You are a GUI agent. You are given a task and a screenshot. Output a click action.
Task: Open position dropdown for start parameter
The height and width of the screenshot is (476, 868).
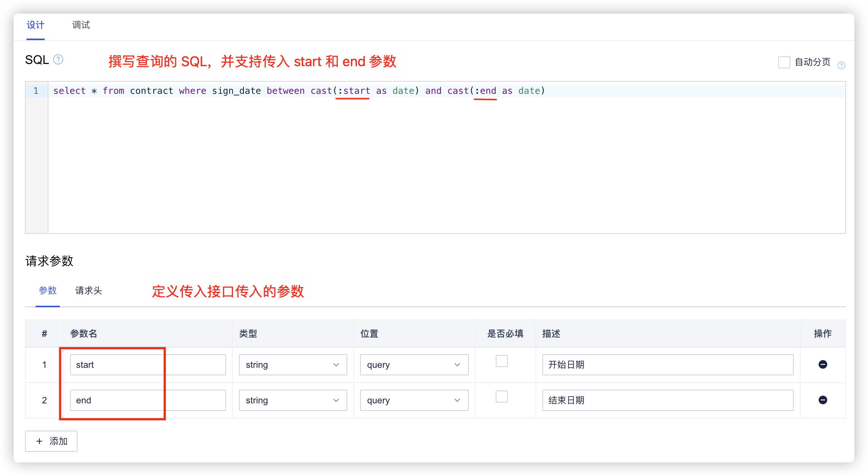click(414, 365)
